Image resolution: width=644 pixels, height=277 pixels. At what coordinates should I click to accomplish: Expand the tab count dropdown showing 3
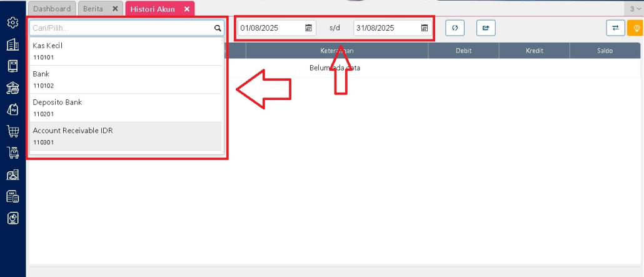[x=635, y=9]
